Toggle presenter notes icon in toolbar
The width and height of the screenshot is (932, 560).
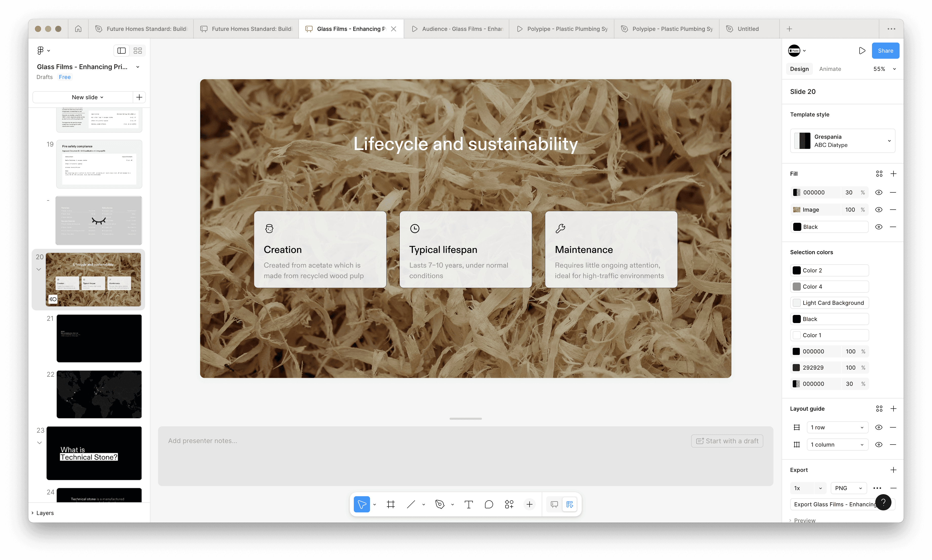(554, 504)
